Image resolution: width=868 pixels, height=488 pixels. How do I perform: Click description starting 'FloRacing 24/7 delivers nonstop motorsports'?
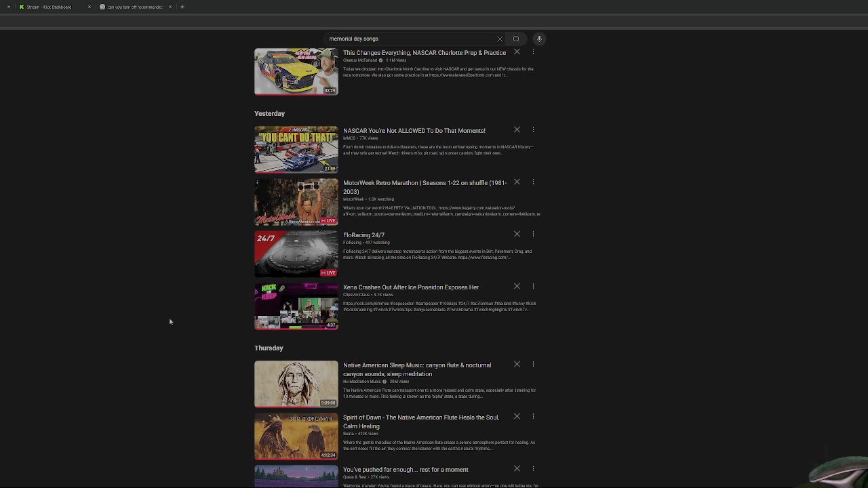pyautogui.click(x=437, y=254)
